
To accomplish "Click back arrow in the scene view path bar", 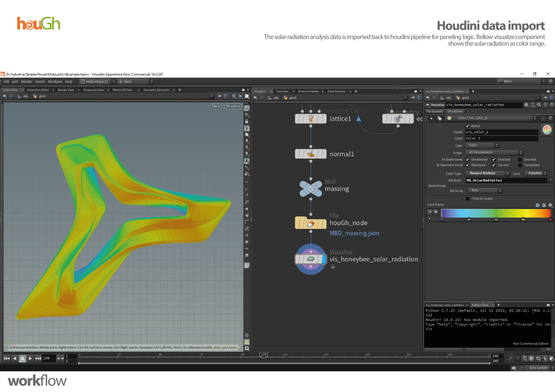I will click(x=5, y=96).
